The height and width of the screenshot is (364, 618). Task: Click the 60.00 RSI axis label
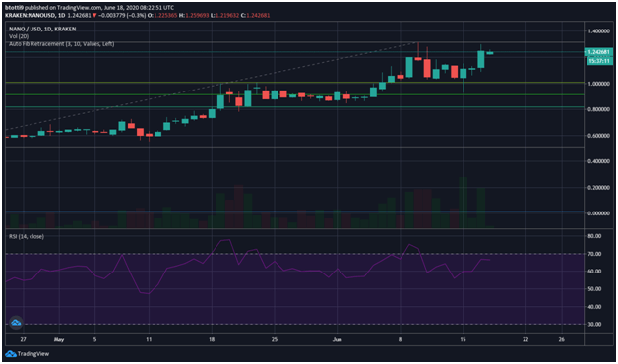coord(594,271)
